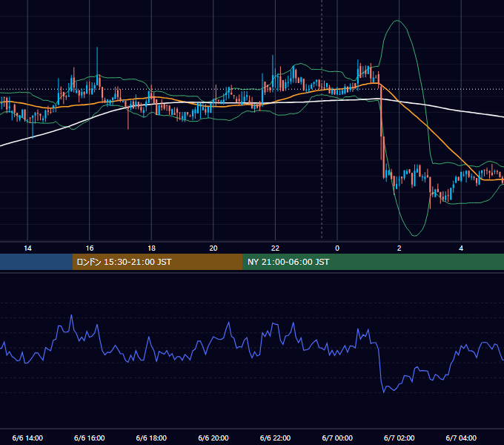Click the '14' hour label on the time axis
504x445 pixels.
click(x=27, y=248)
